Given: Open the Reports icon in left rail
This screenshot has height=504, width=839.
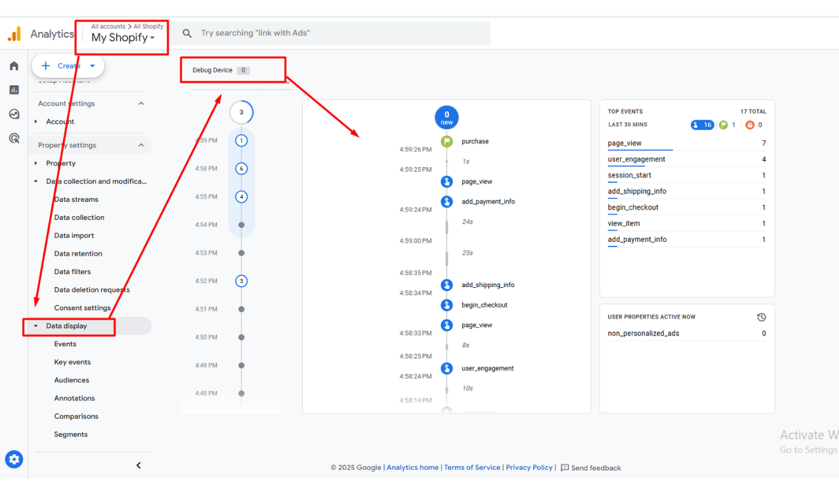Looking at the screenshot, I should point(14,90).
